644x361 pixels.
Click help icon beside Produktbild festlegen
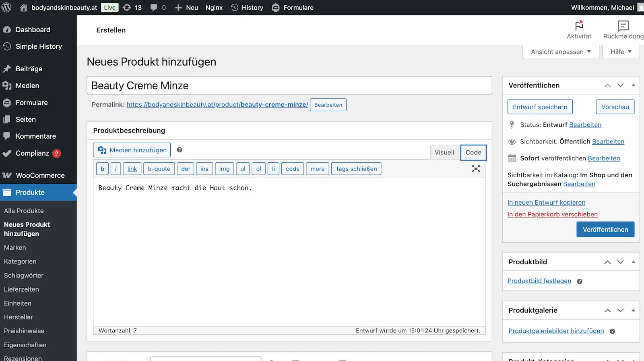coord(580,282)
